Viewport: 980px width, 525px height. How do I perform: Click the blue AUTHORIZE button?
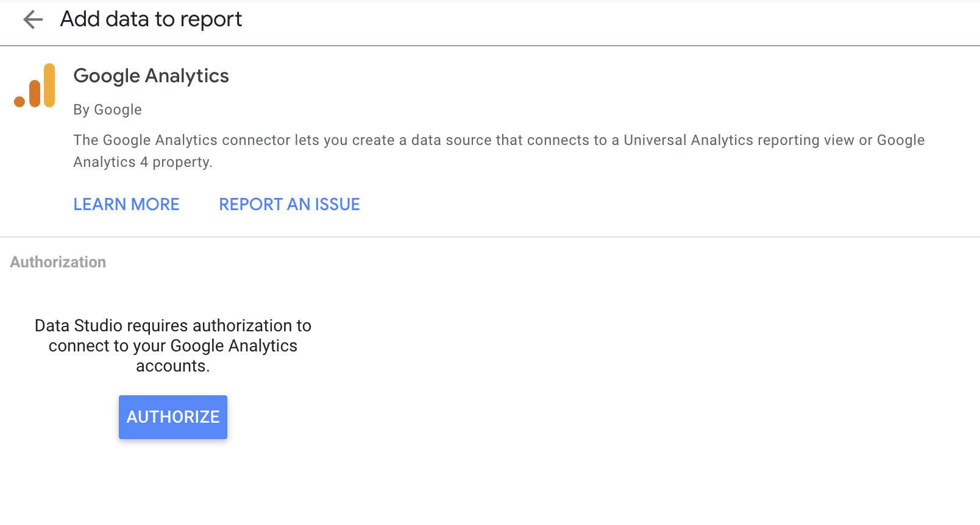[x=173, y=417]
